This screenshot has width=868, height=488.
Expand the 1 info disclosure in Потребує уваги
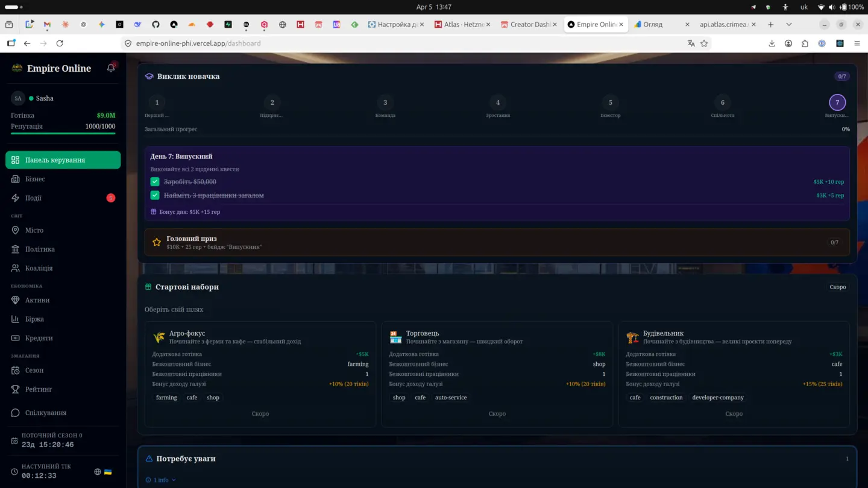(160, 480)
